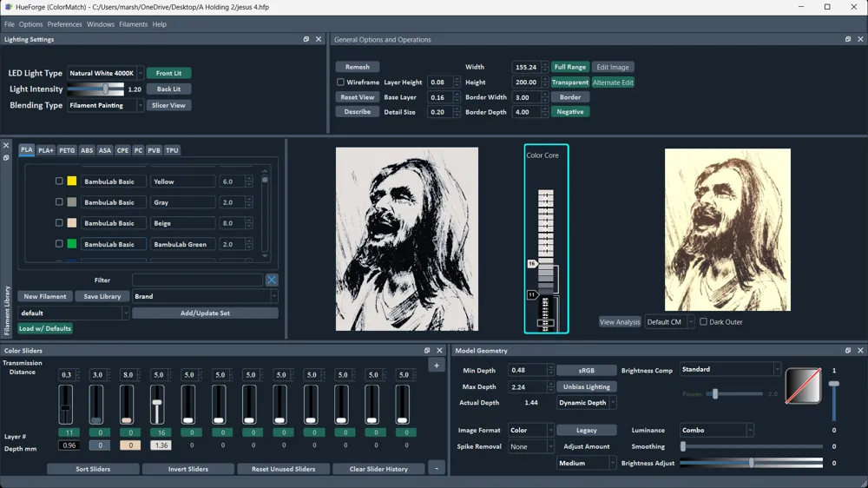Click layer 11 marker on Color Core
Viewport: 868px width, 488px height.
point(532,294)
